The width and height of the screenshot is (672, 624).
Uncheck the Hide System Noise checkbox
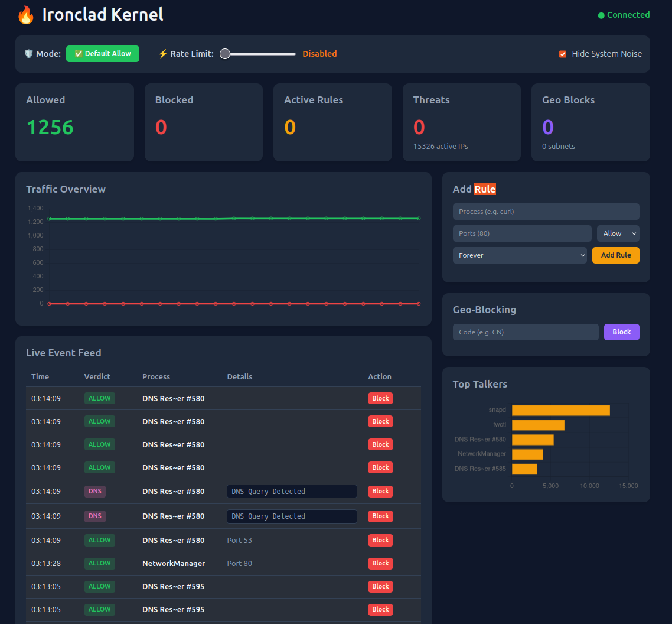[563, 53]
